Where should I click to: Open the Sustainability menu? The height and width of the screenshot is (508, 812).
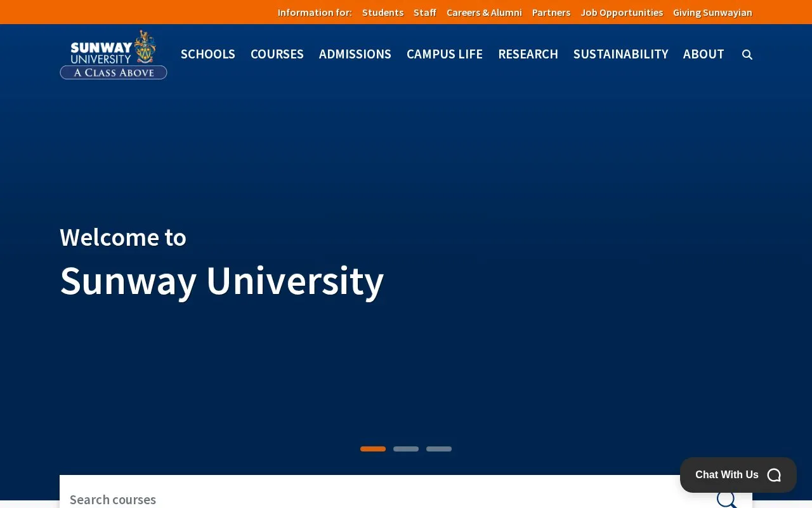pos(621,54)
